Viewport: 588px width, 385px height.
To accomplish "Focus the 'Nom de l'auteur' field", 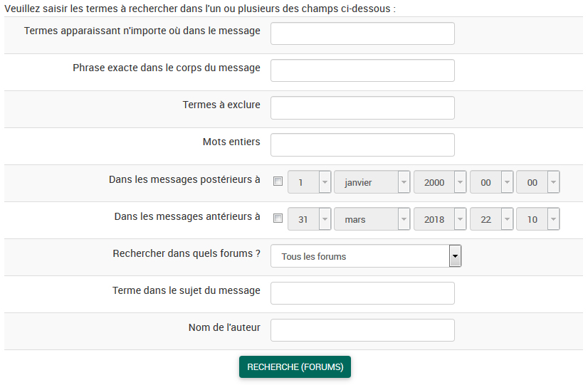I will coord(362,330).
